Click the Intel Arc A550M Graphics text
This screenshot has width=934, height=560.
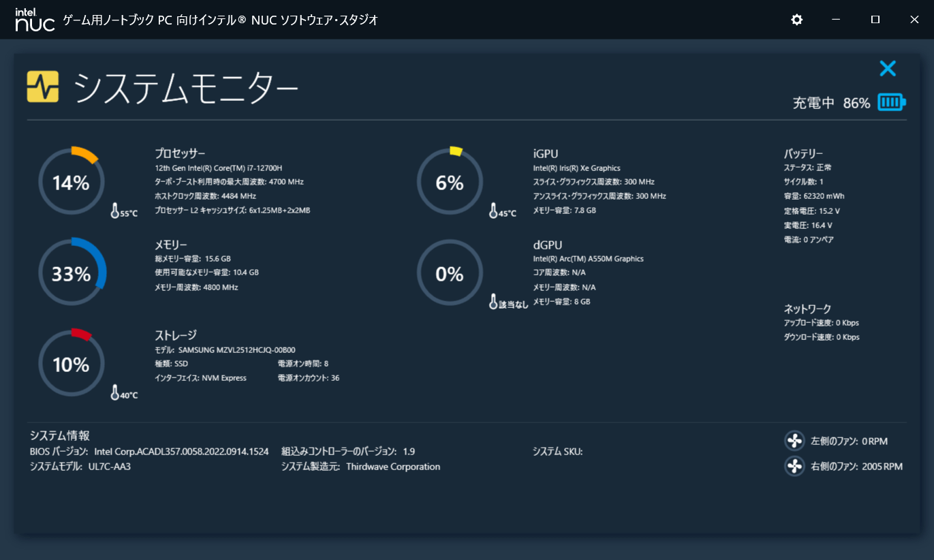(x=588, y=259)
